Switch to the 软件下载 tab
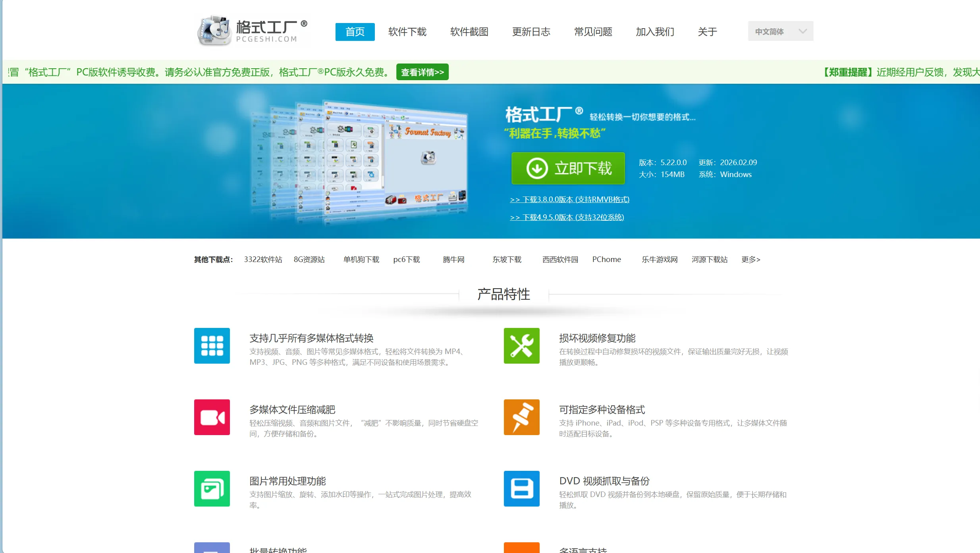Image resolution: width=980 pixels, height=553 pixels. [x=407, y=32]
